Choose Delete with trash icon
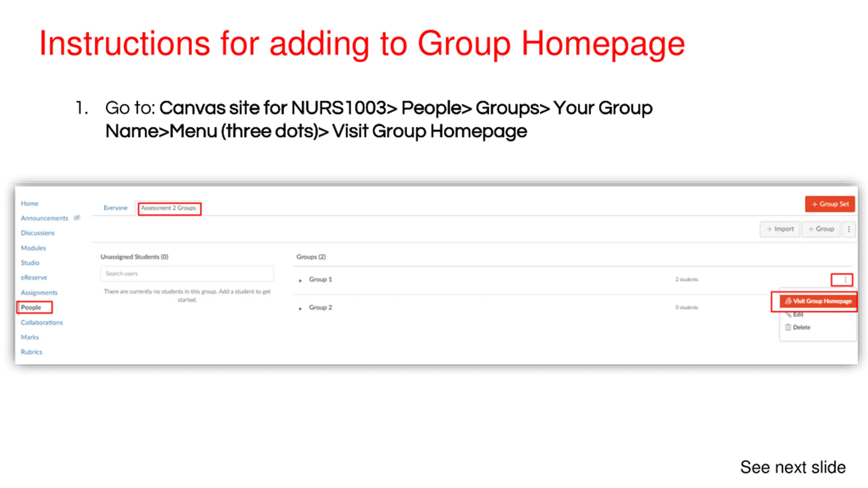Screen dimensions: 868x488 tap(801, 327)
